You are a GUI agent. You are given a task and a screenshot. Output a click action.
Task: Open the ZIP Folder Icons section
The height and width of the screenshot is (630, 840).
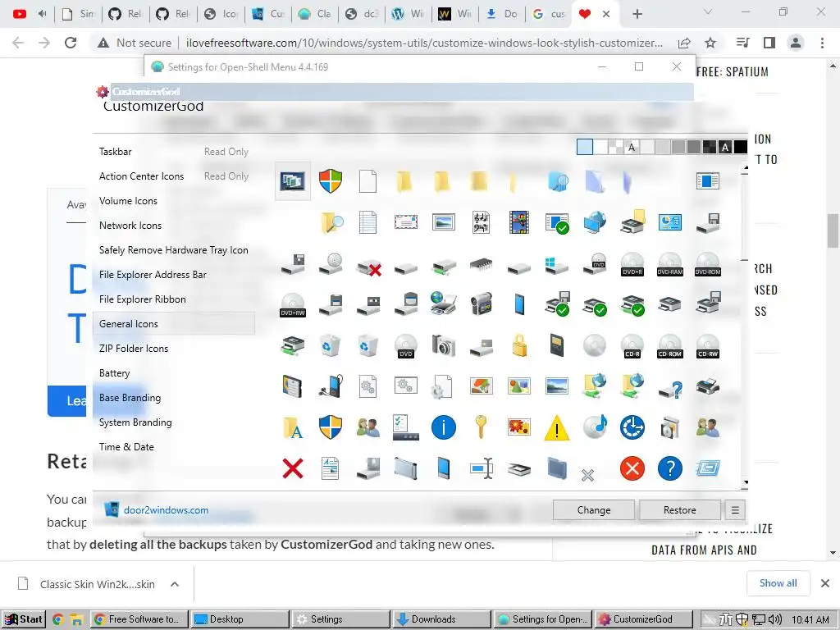(174, 349)
